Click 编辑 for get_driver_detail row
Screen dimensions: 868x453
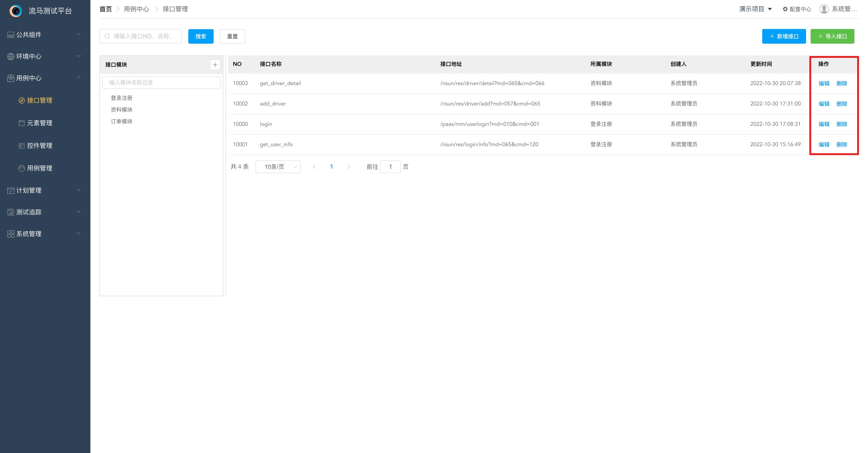[823, 83]
